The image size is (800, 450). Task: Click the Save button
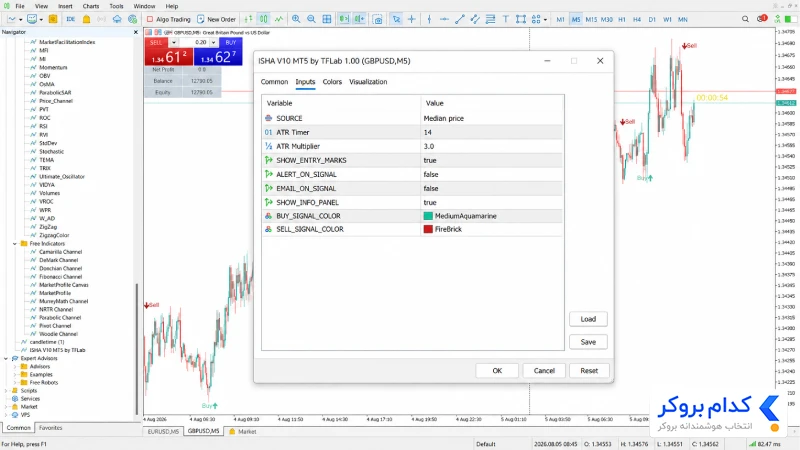coord(588,342)
